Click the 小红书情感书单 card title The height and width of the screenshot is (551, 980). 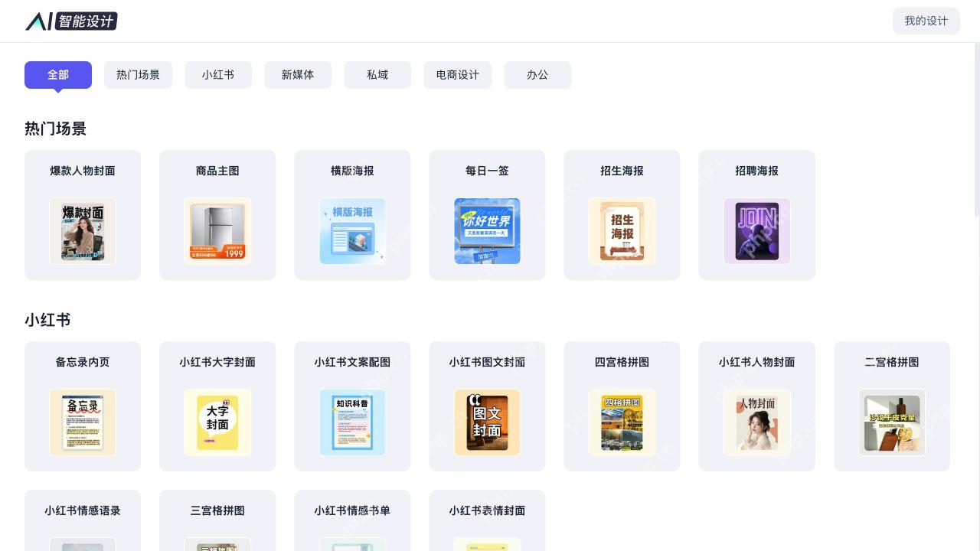click(x=352, y=510)
